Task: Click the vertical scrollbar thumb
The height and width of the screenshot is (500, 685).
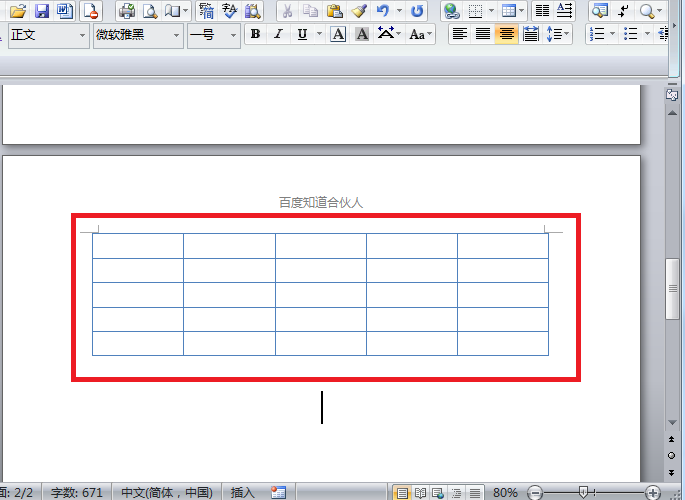Action: [672, 289]
